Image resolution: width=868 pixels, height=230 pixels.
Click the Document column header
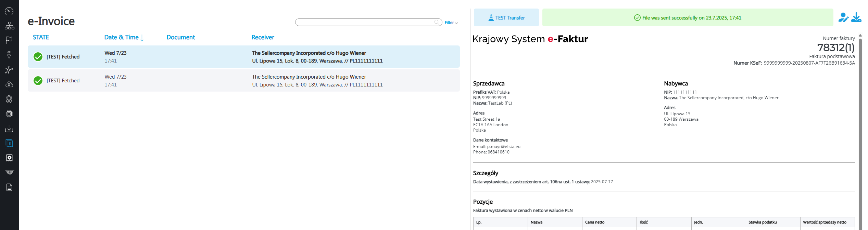[180, 37]
